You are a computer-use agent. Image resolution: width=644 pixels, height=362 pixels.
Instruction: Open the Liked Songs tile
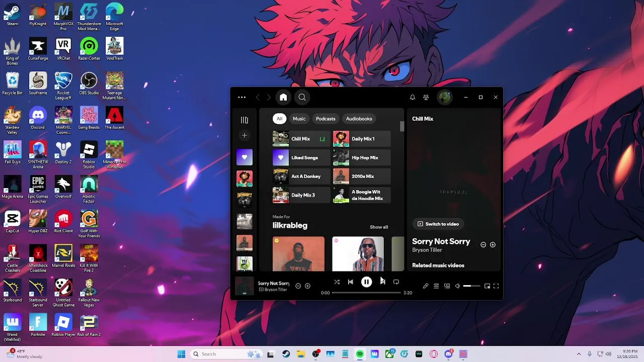(x=301, y=158)
